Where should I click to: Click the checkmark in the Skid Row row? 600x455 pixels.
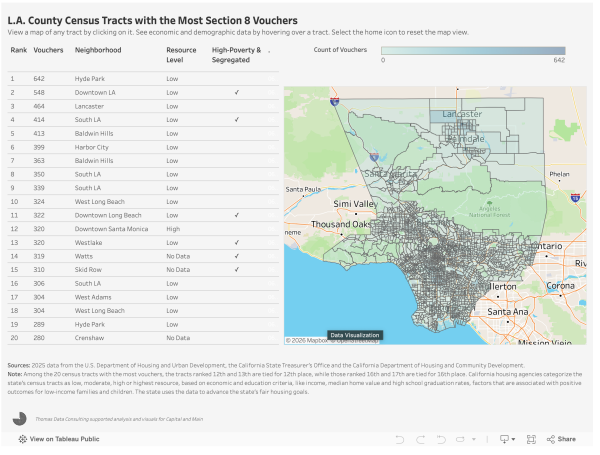(x=237, y=270)
